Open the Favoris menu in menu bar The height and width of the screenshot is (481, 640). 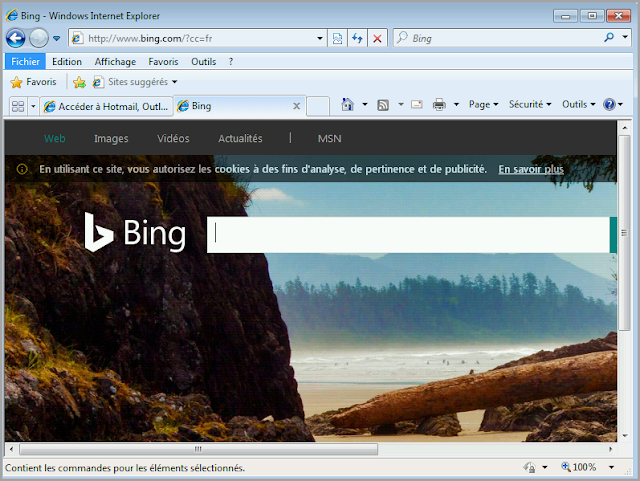(163, 62)
